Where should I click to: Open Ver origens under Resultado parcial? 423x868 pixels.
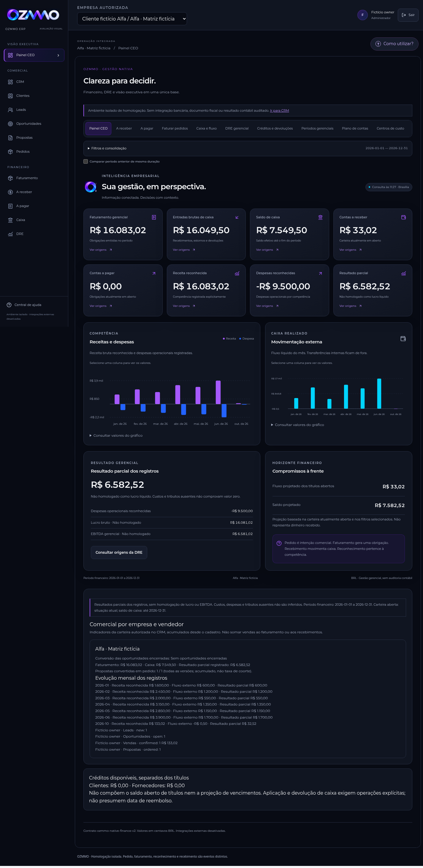point(351,306)
